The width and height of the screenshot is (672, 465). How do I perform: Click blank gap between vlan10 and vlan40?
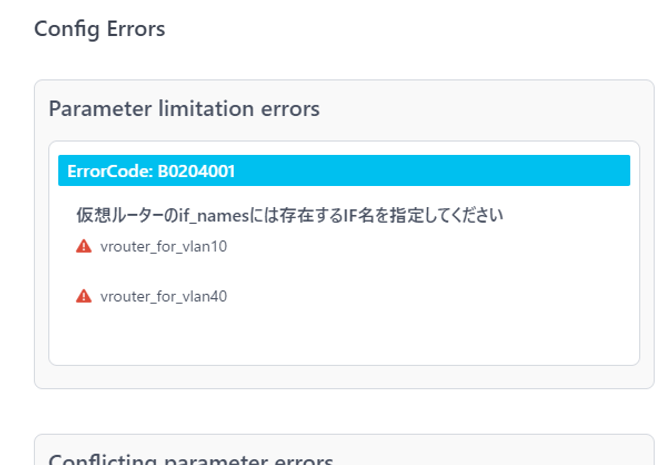point(344,271)
